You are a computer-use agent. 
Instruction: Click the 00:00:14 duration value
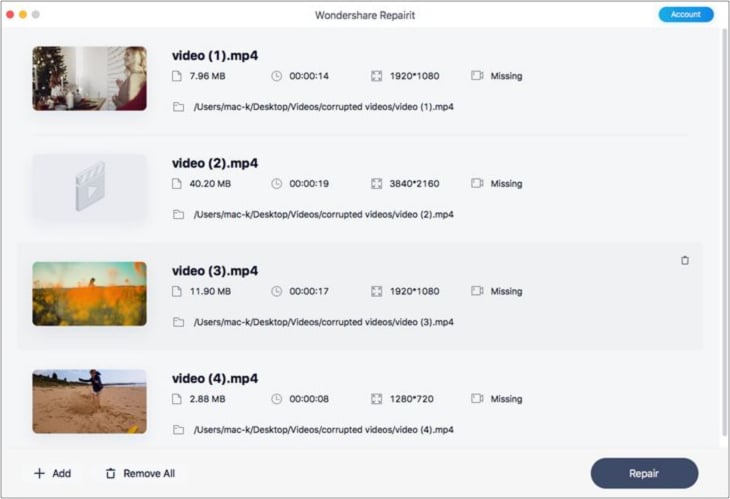[x=309, y=76]
